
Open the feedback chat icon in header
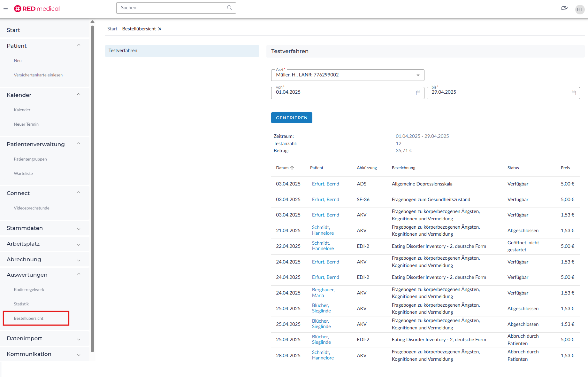click(564, 9)
